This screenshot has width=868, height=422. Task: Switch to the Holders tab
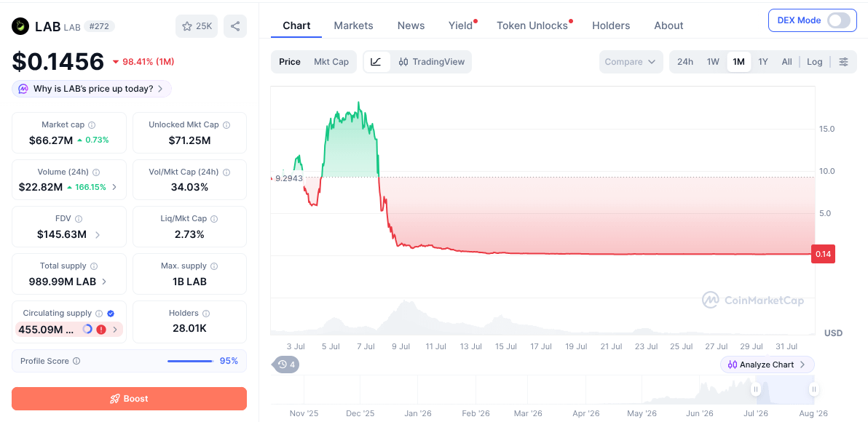point(611,25)
